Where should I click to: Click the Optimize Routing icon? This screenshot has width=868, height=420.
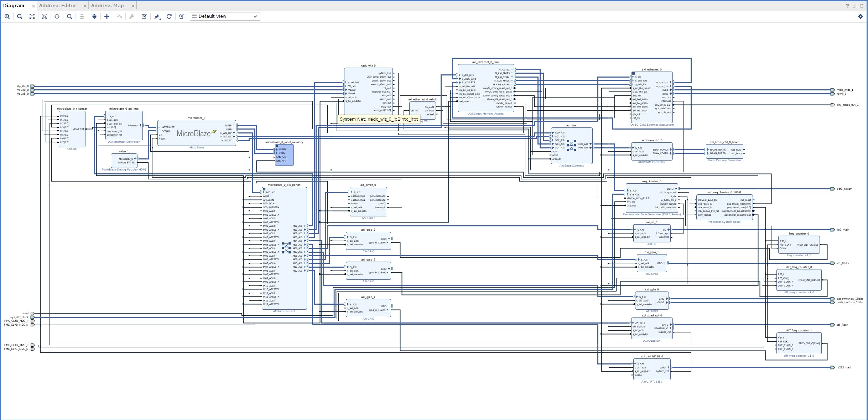point(182,16)
